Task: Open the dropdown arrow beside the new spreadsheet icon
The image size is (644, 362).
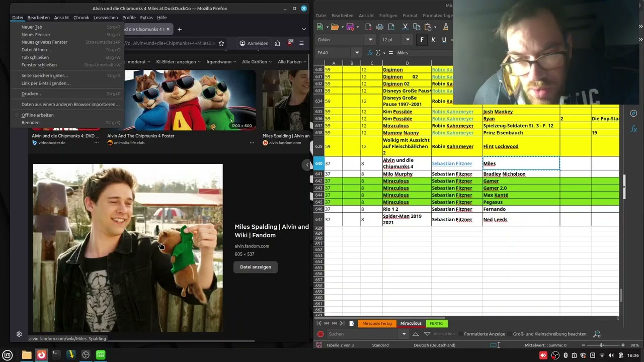Action: pos(327,27)
